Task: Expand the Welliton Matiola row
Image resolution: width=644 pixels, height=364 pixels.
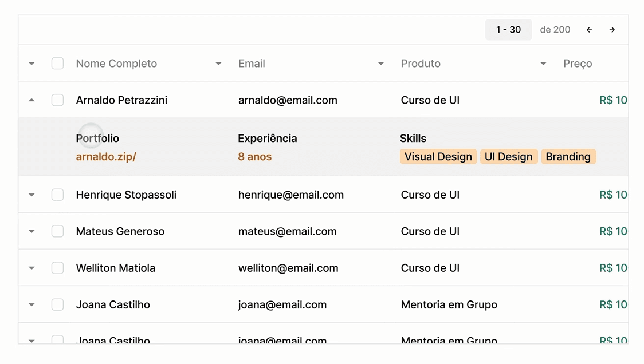Action: click(32, 268)
